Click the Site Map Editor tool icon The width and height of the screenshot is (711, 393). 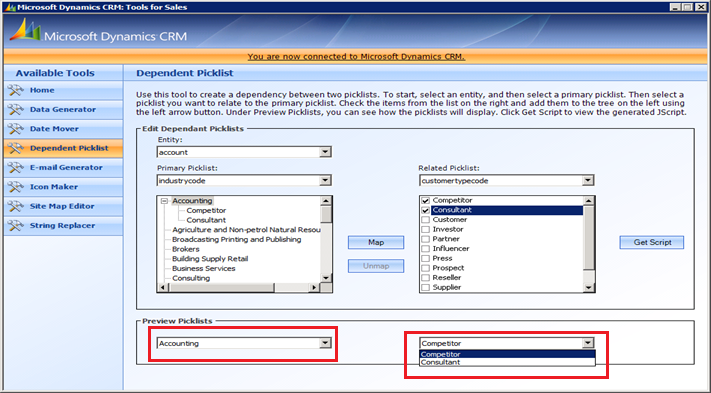tap(15, 206)
